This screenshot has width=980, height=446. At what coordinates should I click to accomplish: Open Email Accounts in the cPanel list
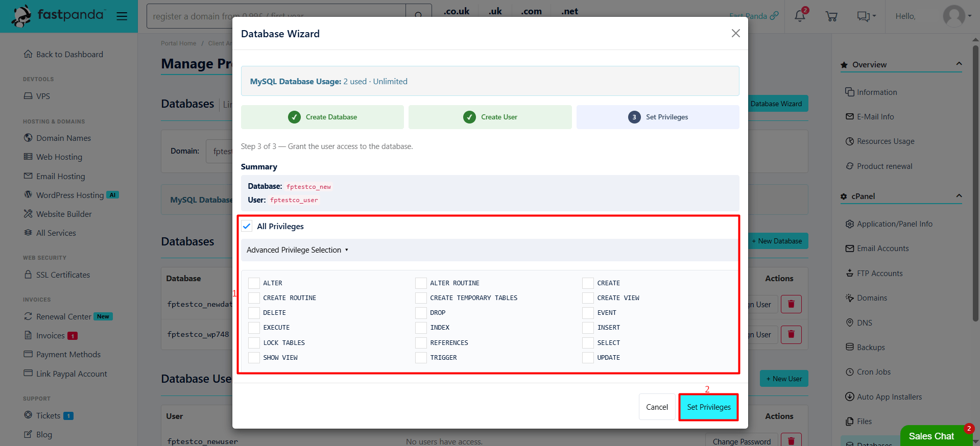click(x=877, y=249)
